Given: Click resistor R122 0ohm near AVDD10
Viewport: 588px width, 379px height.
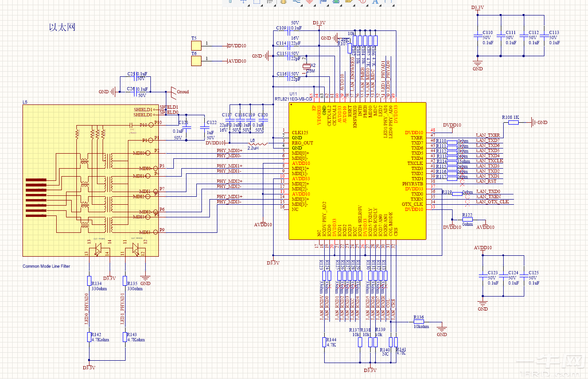Looking at the screenshot, I should (x=467, y=219).
